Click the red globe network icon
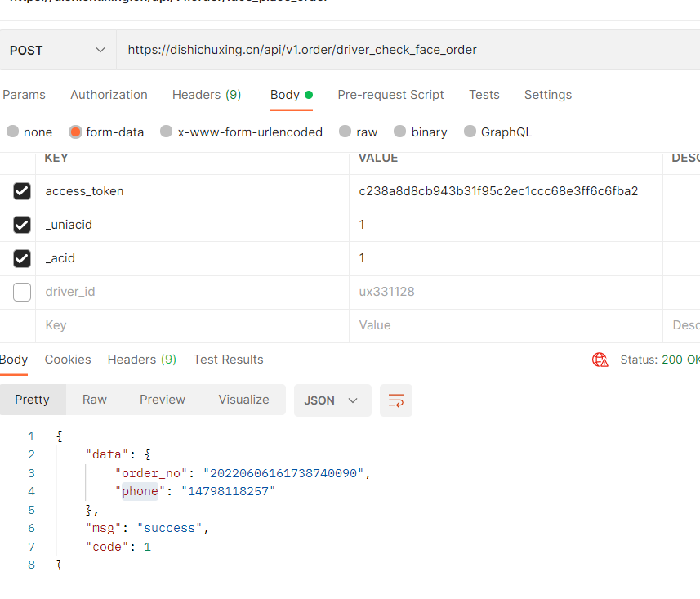 click(x=600, y=360)
